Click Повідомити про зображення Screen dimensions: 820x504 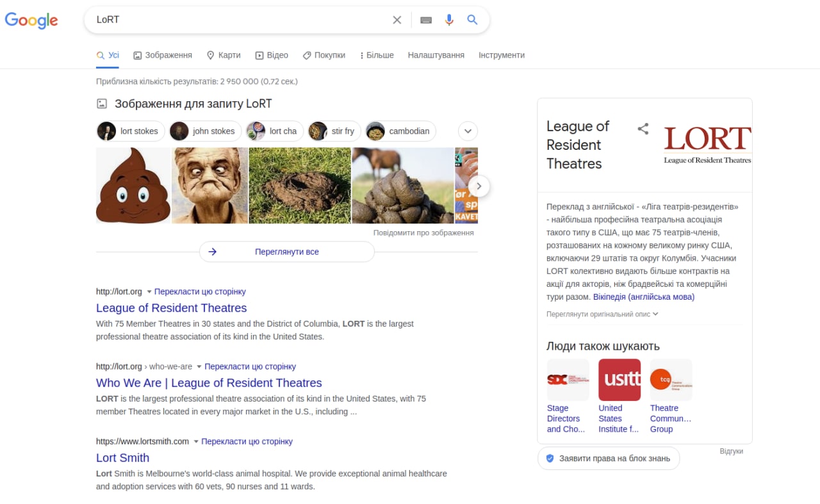click(423, 232)
